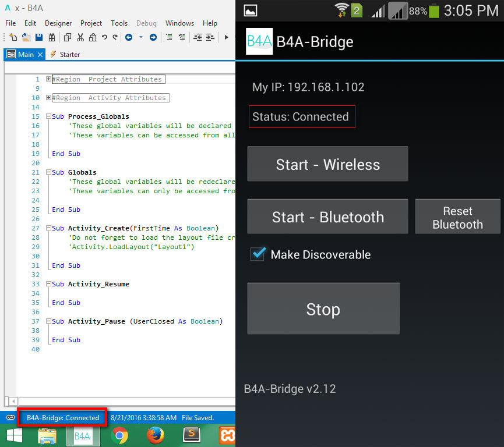The height and width of the screenshot is (447, 504).
Task: Open the Windows menu
Action: point(179,23)
